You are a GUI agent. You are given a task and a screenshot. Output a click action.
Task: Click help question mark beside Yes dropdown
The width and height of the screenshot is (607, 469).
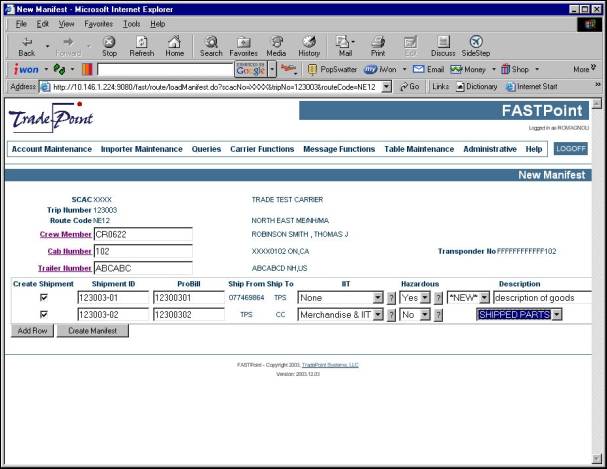(438, 298)
